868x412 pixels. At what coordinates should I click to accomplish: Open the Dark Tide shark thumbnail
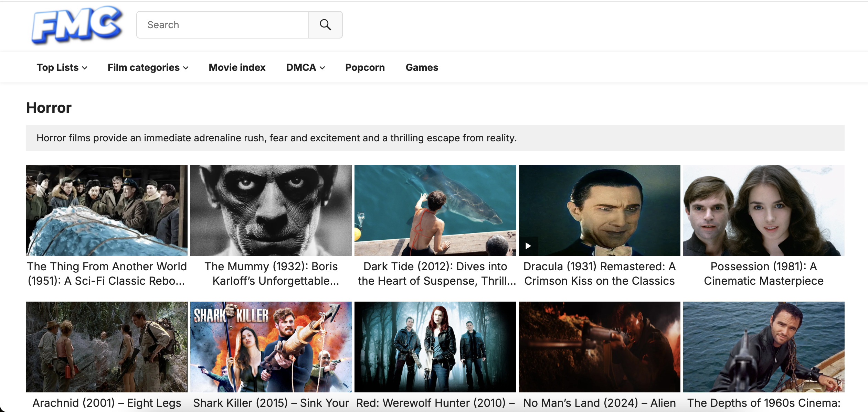pyautogui.click(x=435, y=210)
